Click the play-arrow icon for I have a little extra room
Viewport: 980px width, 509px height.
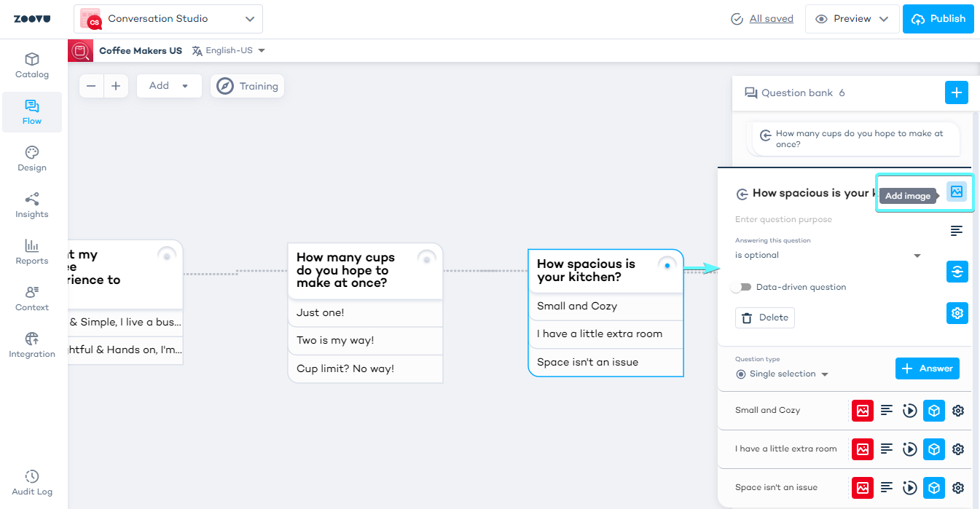(909, 449)
